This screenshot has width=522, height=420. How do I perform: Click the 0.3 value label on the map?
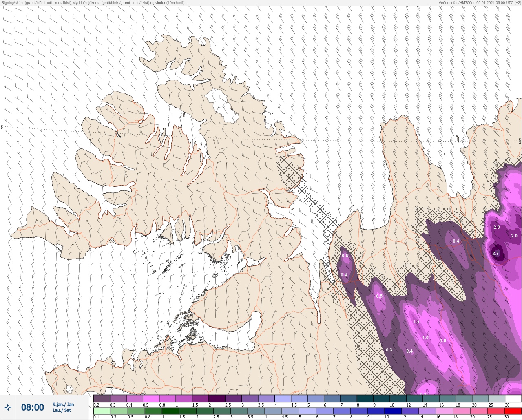pyautogui.click(x=389, y=350)
